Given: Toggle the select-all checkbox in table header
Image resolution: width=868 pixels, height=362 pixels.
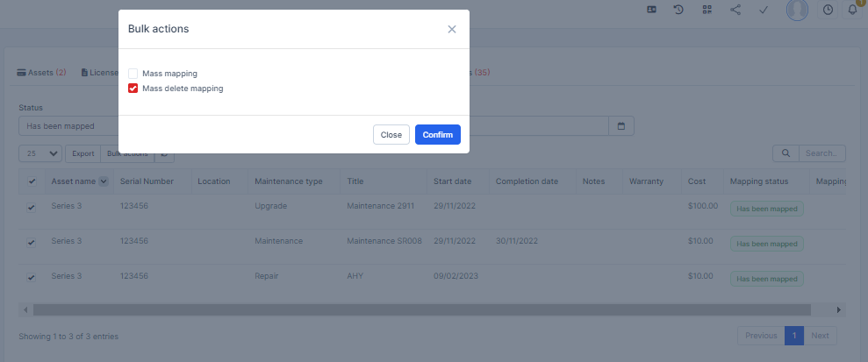Looking at the screenshot, I should [x=32, y=181].
